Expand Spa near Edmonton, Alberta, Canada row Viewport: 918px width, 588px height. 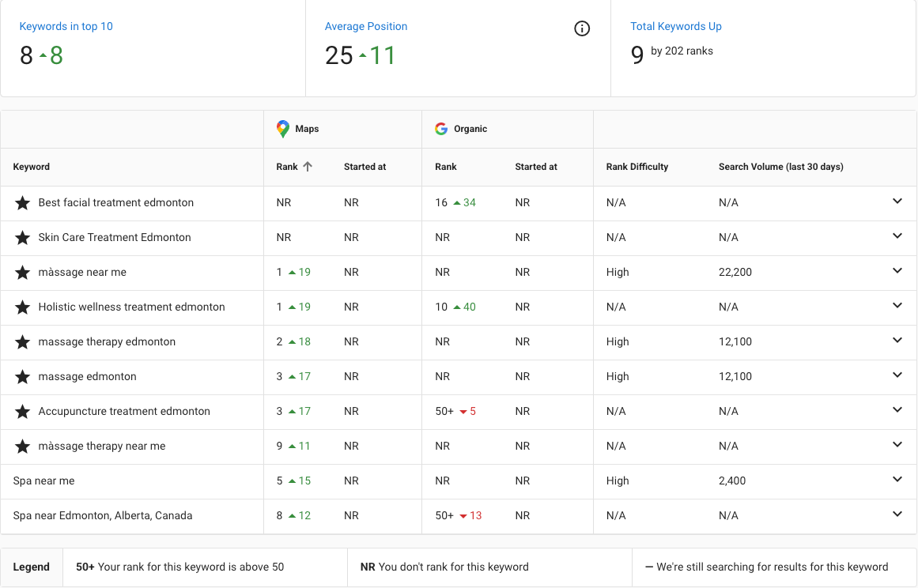click(x=897, y=514)
